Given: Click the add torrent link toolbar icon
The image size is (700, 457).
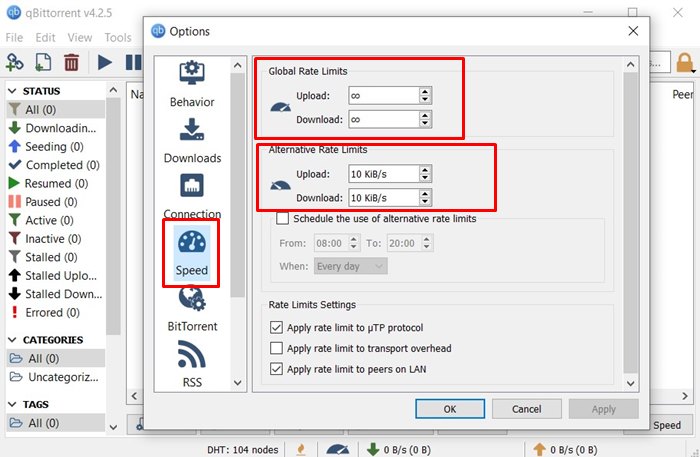Looking at the screenshot, I should (14, 62).
